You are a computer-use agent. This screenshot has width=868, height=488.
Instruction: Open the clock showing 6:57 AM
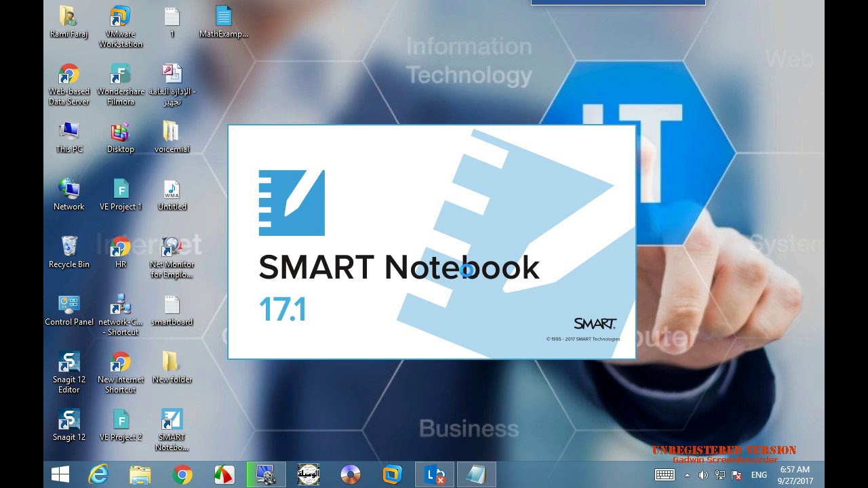795,475
